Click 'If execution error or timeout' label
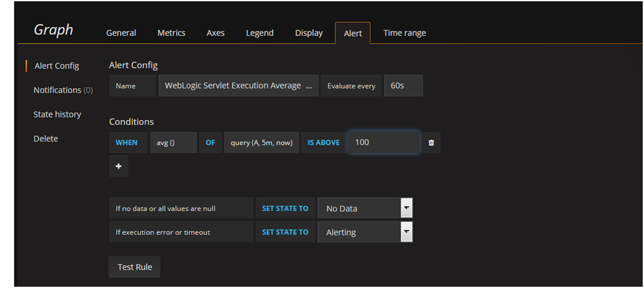This screenshot has width=644, height=288. tap(181, 232)
